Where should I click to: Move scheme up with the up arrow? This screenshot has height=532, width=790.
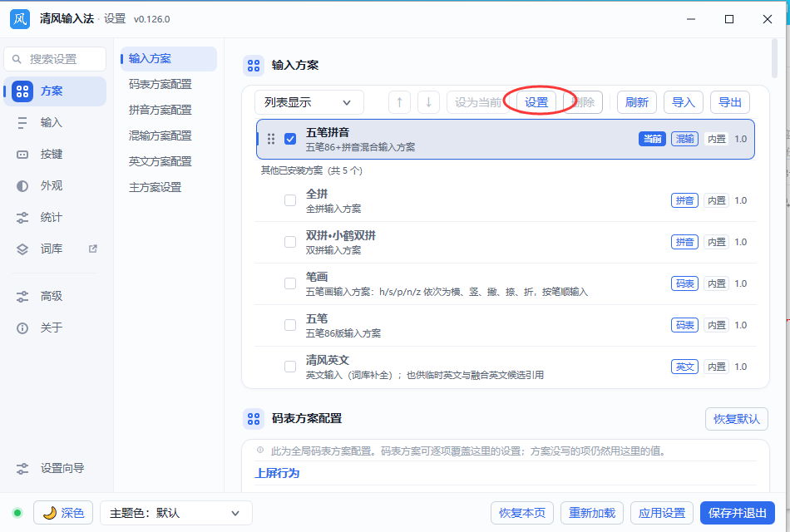[399, 102]
